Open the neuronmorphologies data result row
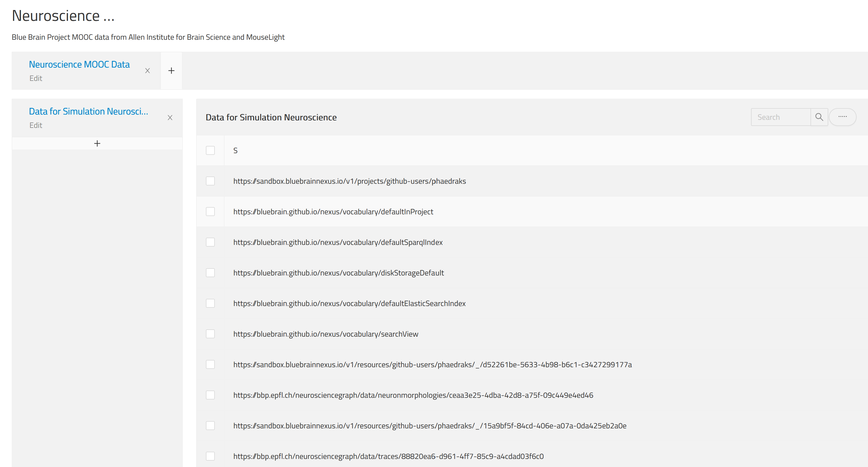The image size is (868, 467). [x=413, y=395]
